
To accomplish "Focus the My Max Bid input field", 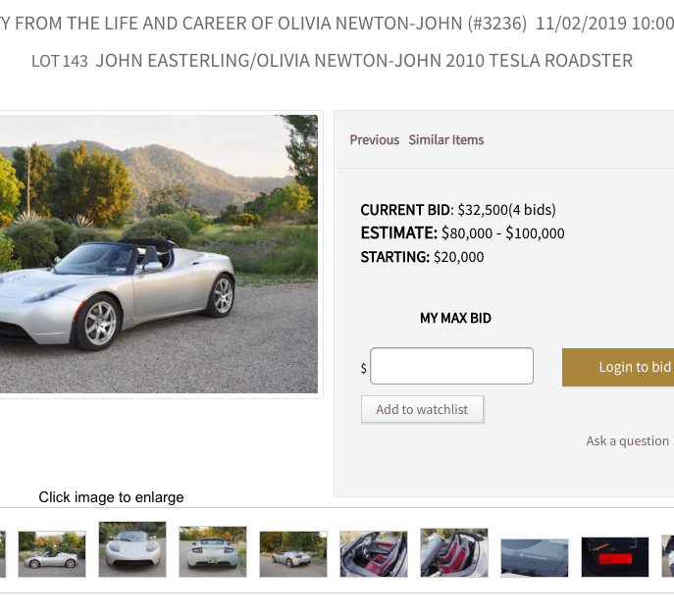I will 451,366.
